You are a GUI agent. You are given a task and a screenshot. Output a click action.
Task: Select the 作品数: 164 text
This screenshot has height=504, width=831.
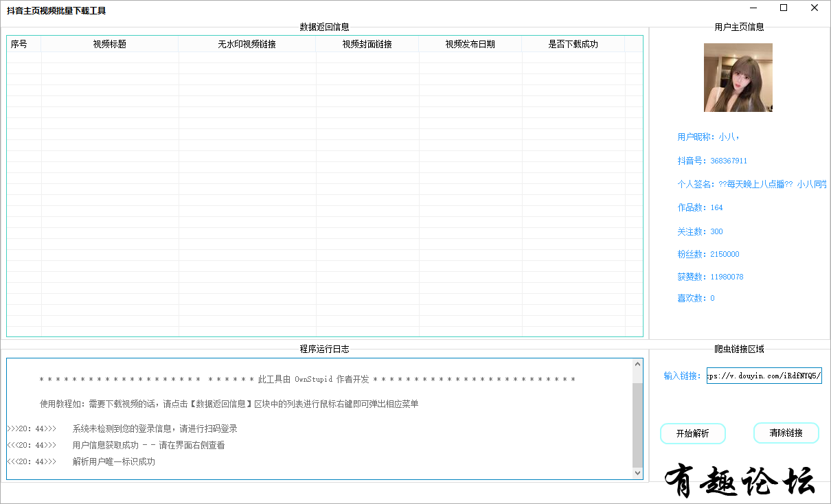(700, 207)
